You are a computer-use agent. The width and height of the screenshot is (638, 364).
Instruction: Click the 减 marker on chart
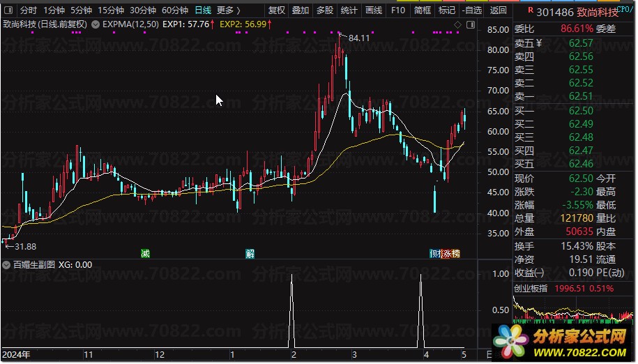[145, 254]
